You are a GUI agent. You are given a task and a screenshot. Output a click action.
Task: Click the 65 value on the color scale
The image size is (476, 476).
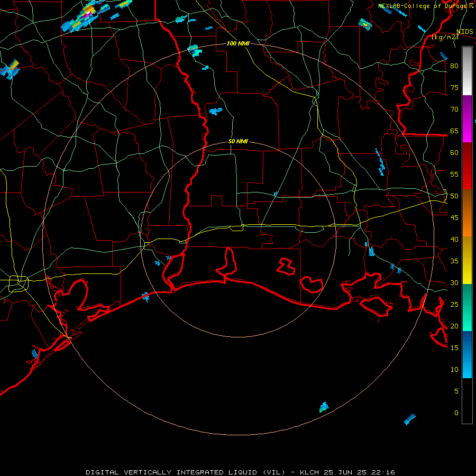454,131
